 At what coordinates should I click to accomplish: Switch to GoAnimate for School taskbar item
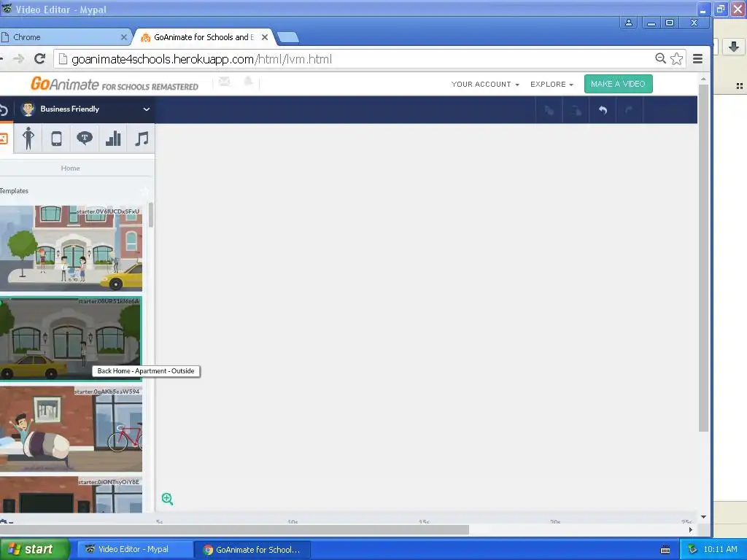click(x=253, y=550)
